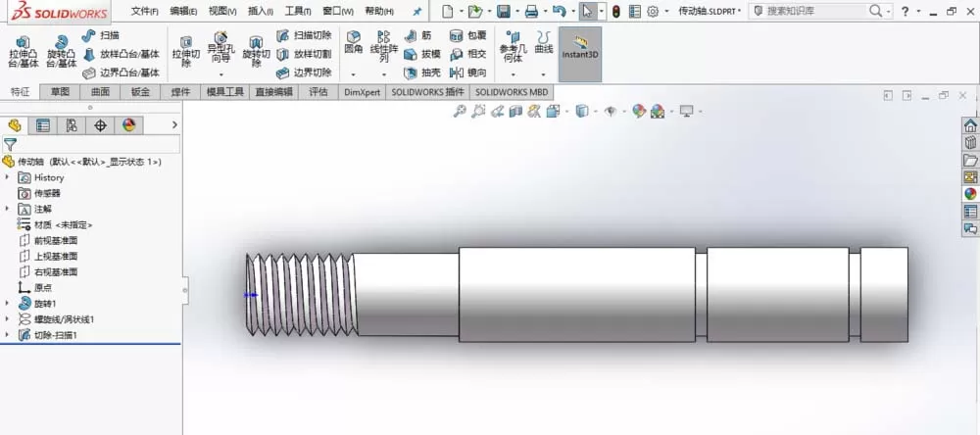
Task: Click the 镜向 mirror tool
Action: [x=468, y=73]
